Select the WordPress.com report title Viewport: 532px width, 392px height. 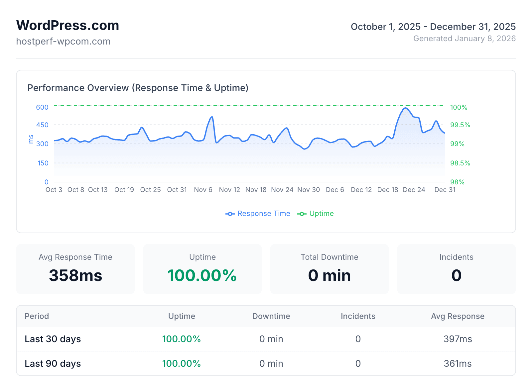(x=67, y=26)
